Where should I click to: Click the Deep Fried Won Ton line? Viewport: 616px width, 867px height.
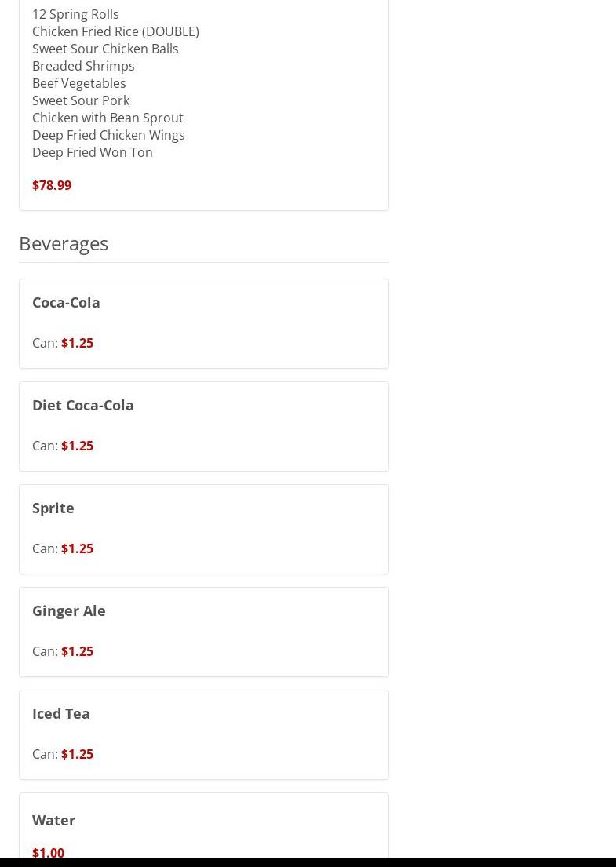(x=93, y=152)
